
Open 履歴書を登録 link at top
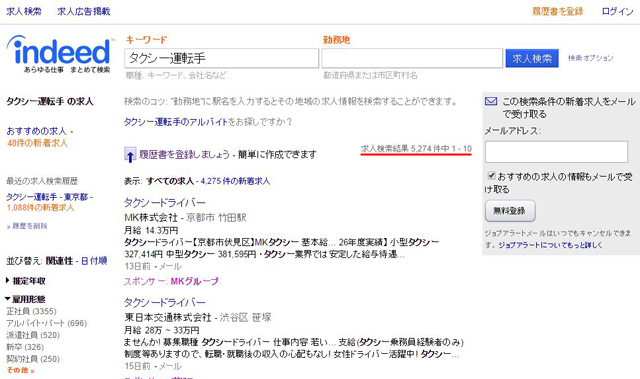pyautogui.click(x=558, y=11)
